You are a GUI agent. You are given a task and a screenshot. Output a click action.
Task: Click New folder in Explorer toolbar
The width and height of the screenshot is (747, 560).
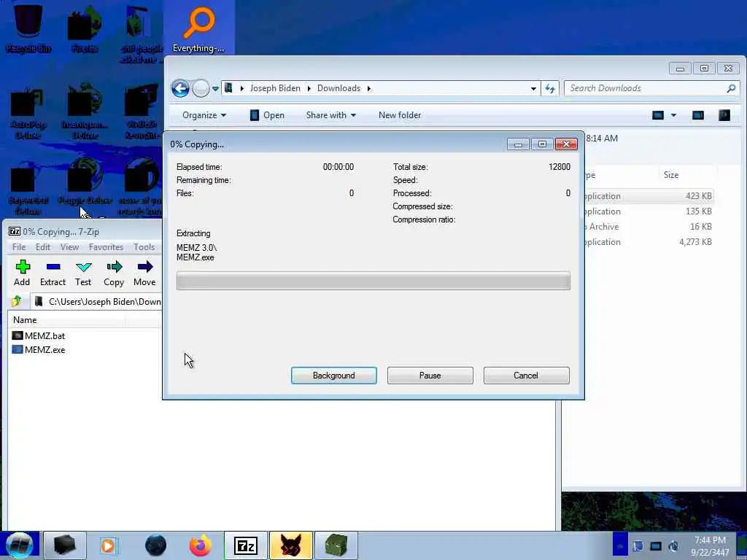pos(400,115)
